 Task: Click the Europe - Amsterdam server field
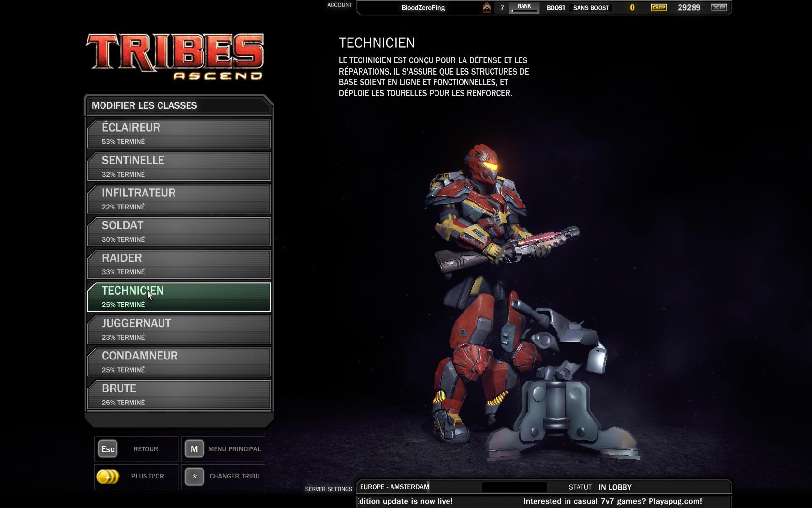point(394,487)
